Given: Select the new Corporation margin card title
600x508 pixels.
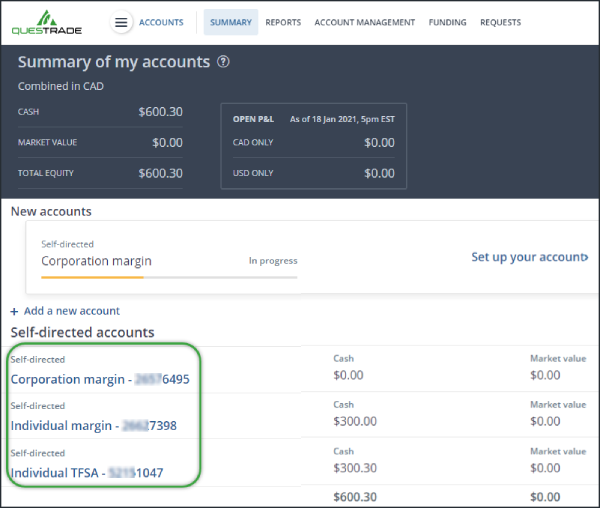Looking at the screenshot, I should 96,261.
